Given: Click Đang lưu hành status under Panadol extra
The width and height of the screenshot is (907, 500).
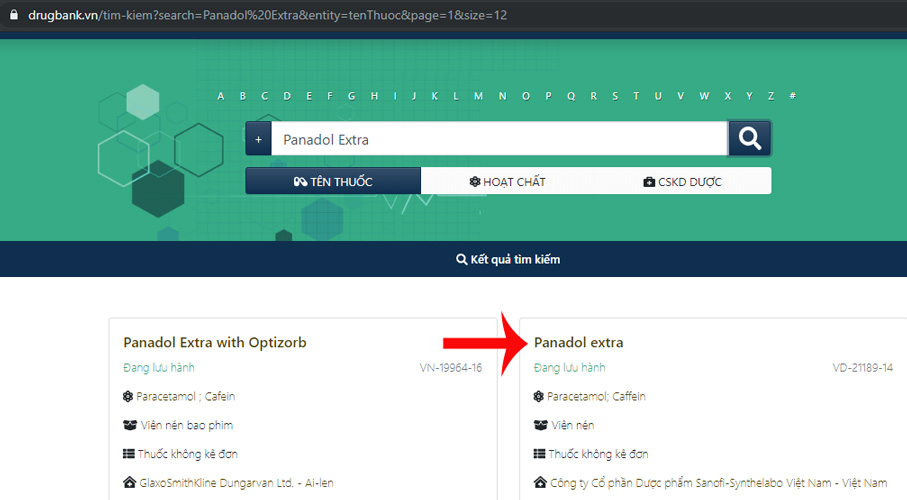Looking at the screenshot, I should 570,367.
